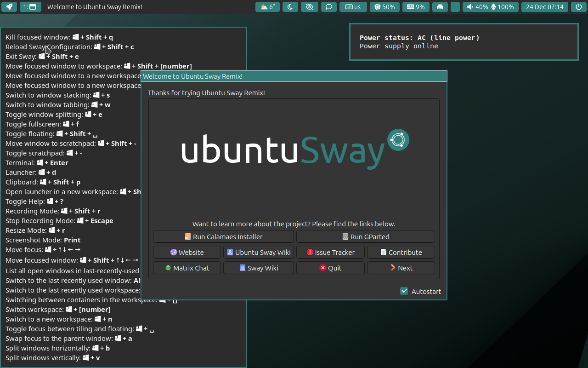The height and width of the screenshot is (368, 588).
Task: Open the ethernet network icon
Action: tap(440, 7)
